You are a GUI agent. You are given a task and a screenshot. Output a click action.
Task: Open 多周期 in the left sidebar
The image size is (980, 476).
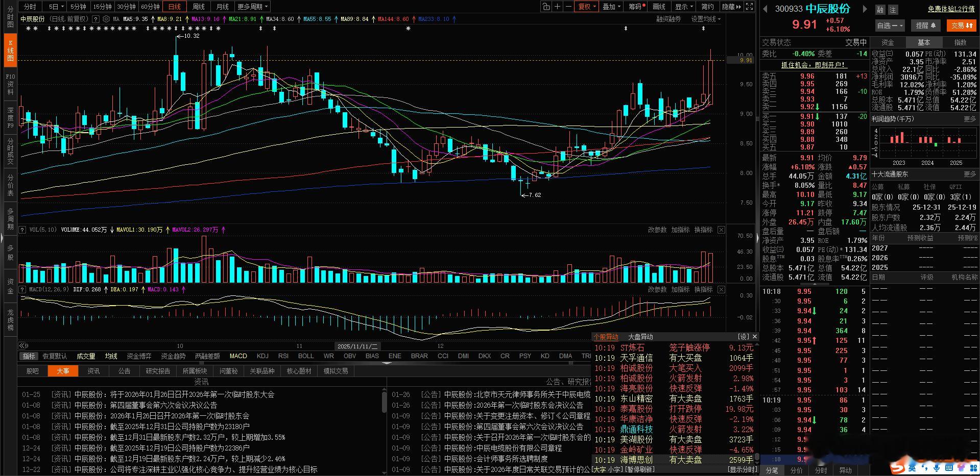click(x=10, y=219)
